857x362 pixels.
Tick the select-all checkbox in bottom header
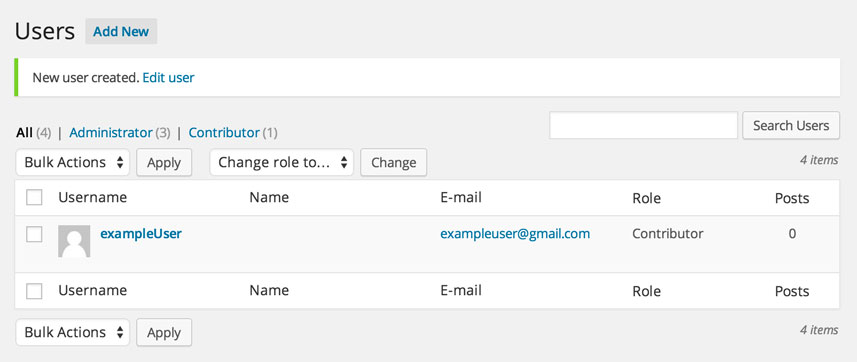(34, 291)
